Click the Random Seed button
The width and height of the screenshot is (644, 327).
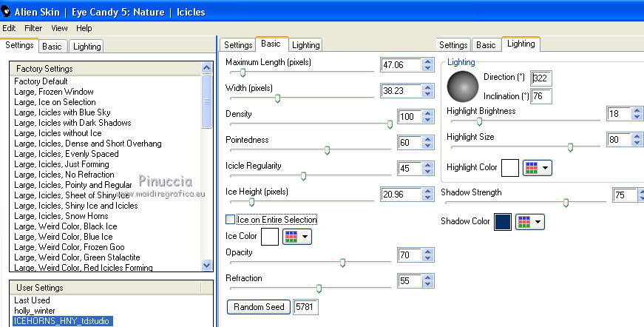259,307
